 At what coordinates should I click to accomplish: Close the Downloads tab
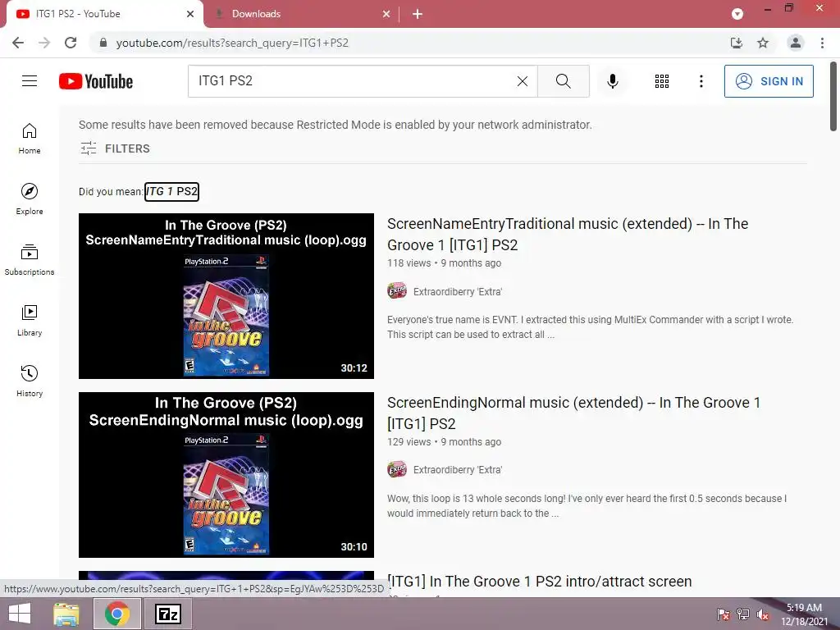click(386, 14)
